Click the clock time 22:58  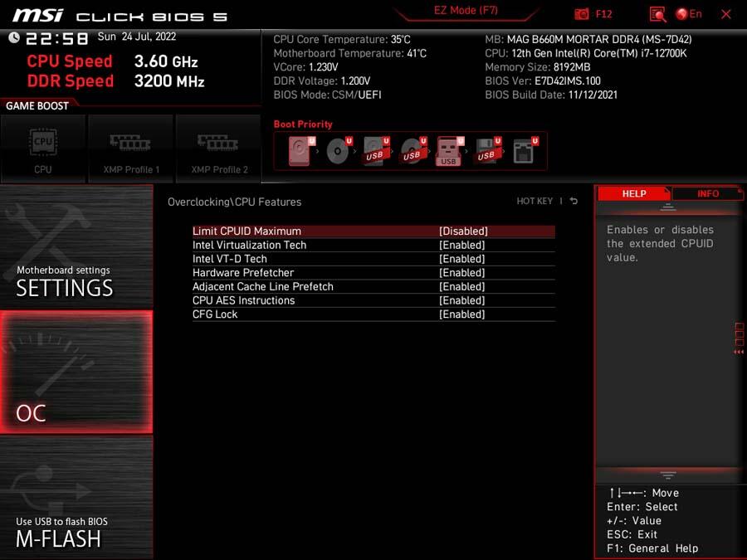tap(56, 38)
